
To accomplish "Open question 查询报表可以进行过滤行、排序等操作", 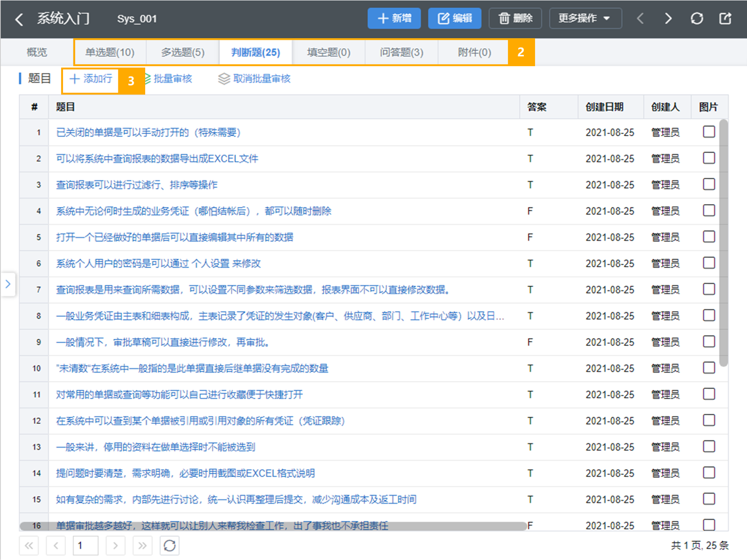I will (x=137, y=185).
